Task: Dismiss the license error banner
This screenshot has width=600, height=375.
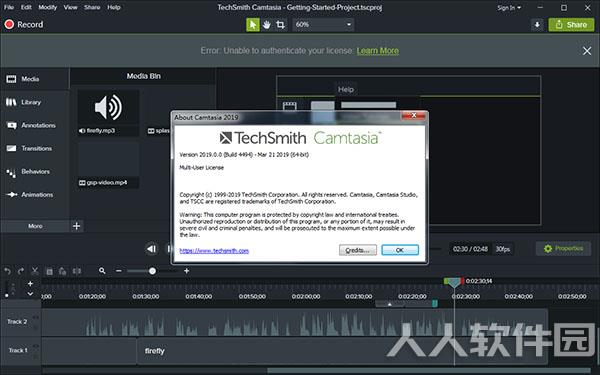Action: pyautogui.click(x=587, y=51)
